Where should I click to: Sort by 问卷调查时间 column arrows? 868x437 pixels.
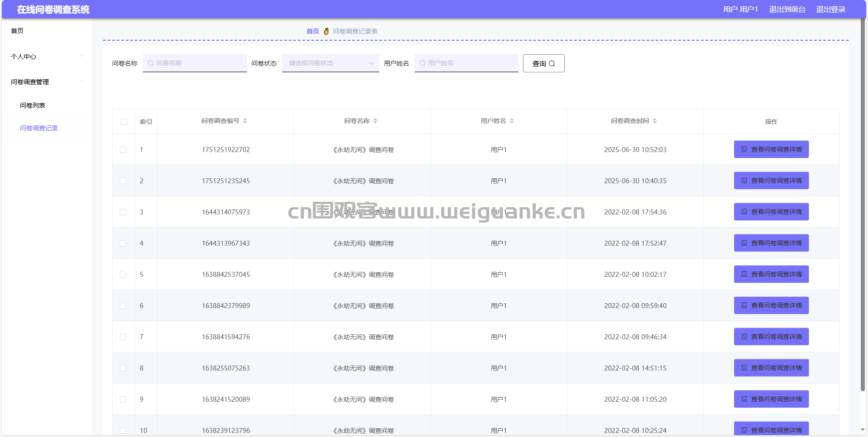(x=655, y=121)
